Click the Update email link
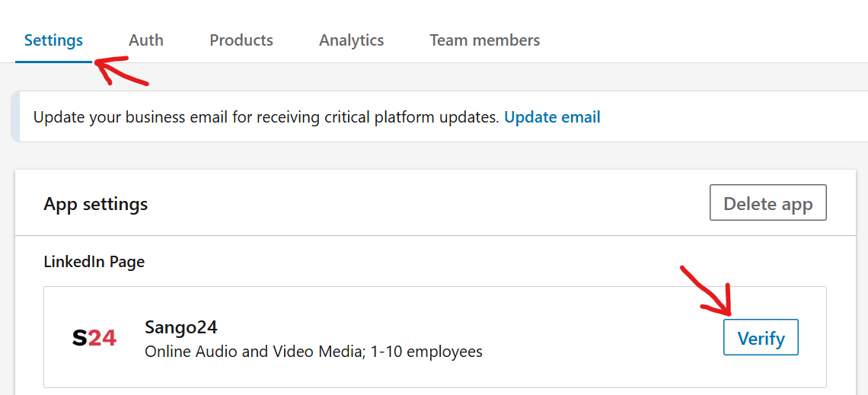The height and width of the screenshot is (395, 868). tap(553, 117)
